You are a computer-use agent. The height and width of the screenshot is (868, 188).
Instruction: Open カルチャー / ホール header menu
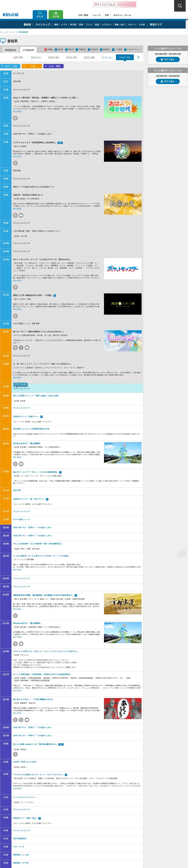click(x=122, y=15)
